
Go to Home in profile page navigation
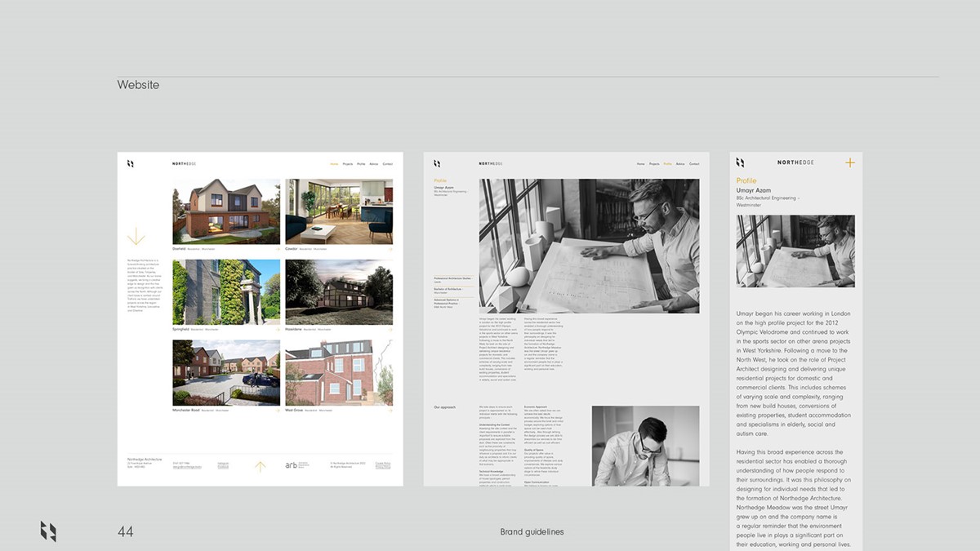tap(641, 164)
